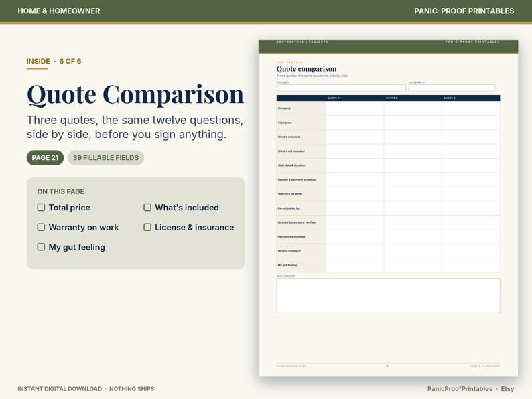Click the ON THIS PAGE label
The height and width of the screenshot is (399, 532).
coord(61,191)
